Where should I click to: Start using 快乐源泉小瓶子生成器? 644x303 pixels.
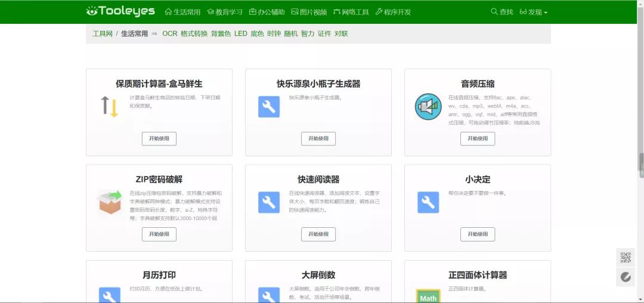318,138
